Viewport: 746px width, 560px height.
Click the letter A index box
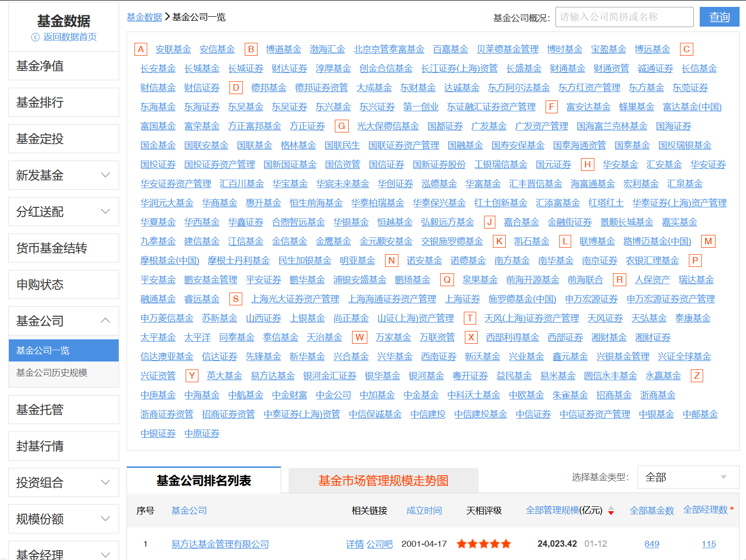point(141,49)
